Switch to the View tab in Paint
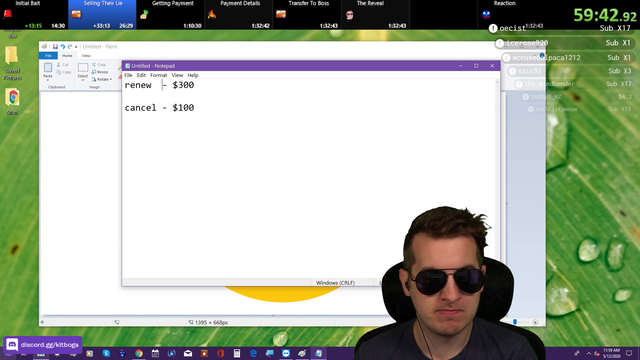The height and width of the screenshot is (360, 640). (x=86, y=56)
